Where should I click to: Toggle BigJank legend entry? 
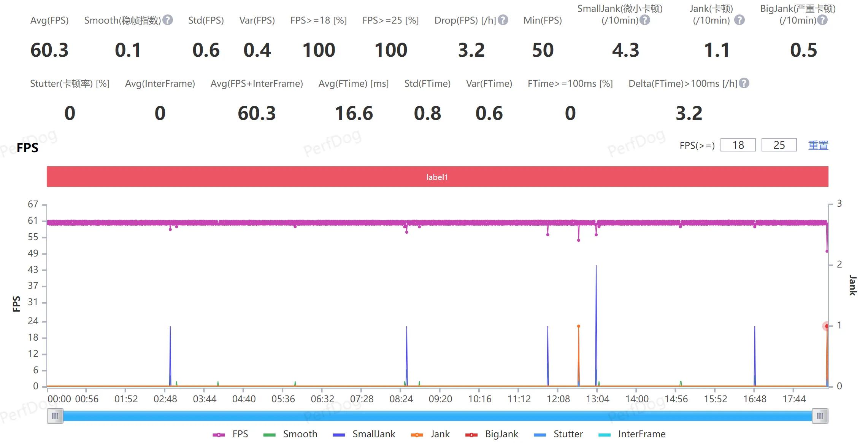(492, 434)
